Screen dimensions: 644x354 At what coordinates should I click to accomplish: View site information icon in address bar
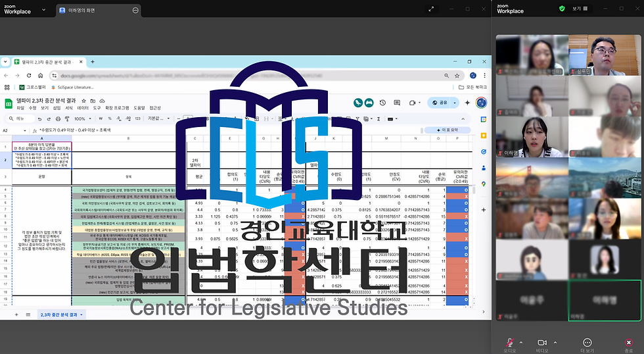54,76
